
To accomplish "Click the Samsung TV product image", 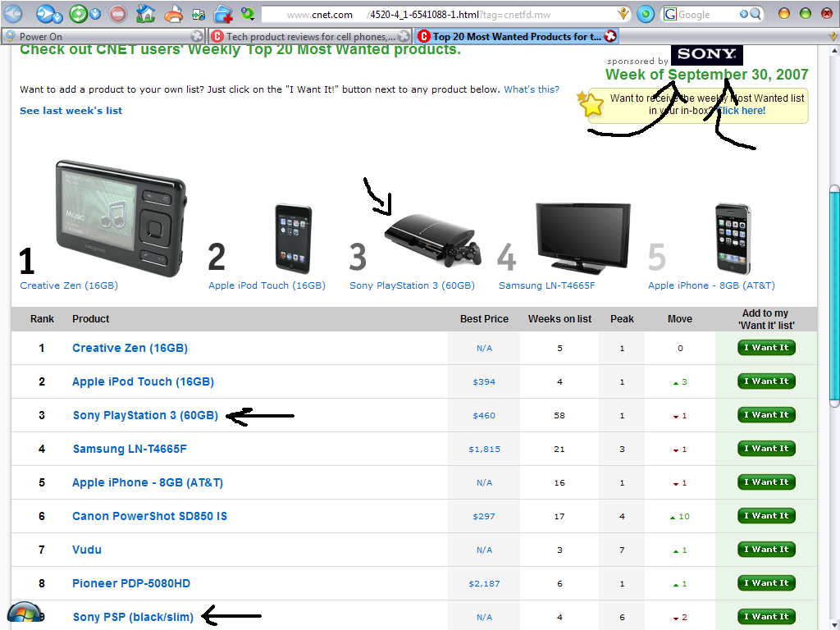I will (x=583, y=239).
